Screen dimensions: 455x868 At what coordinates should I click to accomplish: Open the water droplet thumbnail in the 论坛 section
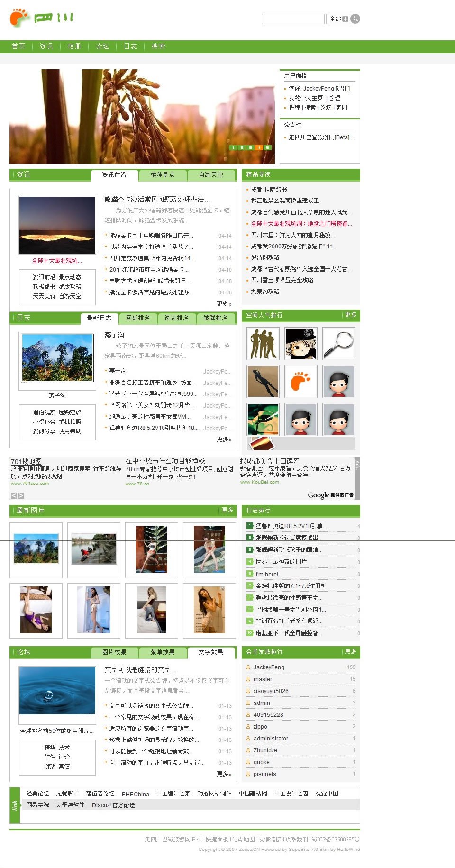[x=57, y=695]
